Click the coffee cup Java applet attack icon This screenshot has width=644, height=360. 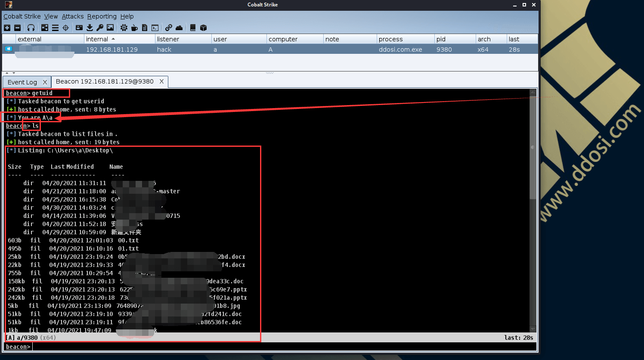tap(134, 28)
